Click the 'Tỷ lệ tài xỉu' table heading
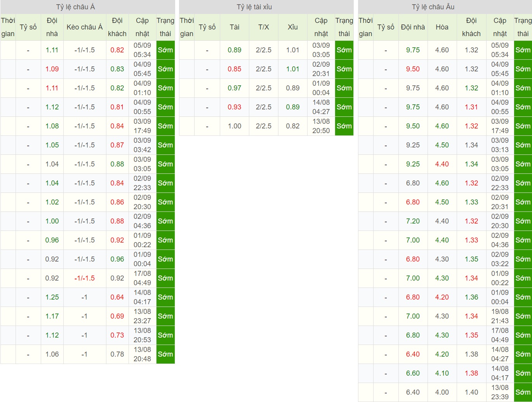532x402 pixels. pyautogui.click(x=254, y=7)
